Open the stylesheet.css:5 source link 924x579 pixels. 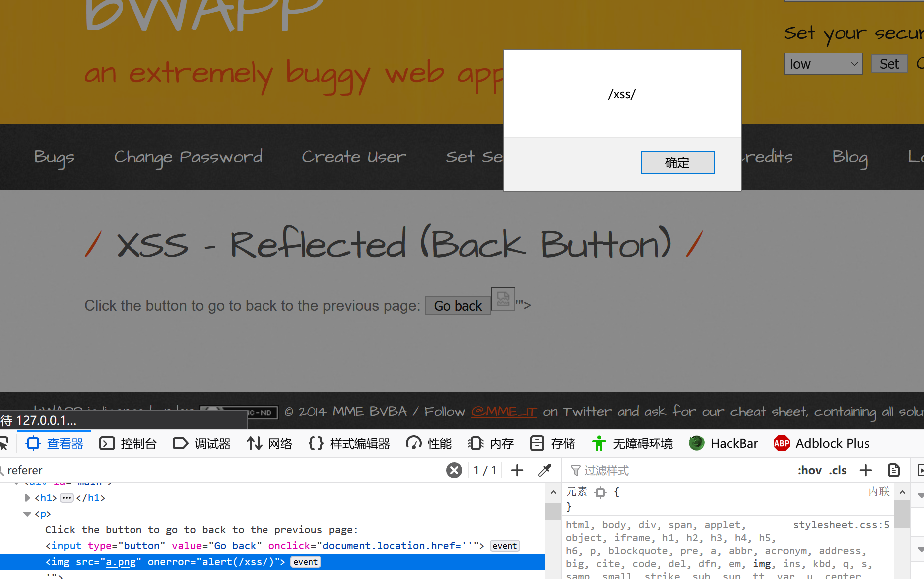tap(841, 525)
